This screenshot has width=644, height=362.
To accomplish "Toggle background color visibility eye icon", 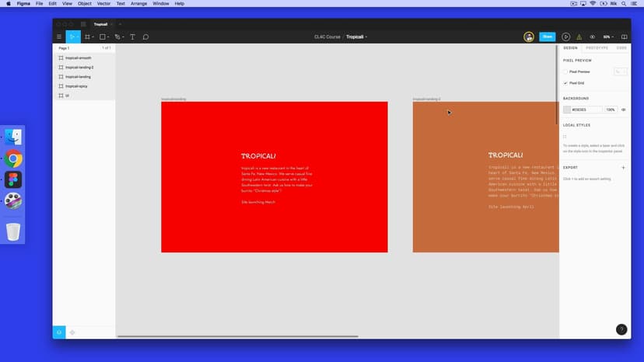I will point(624,110).
